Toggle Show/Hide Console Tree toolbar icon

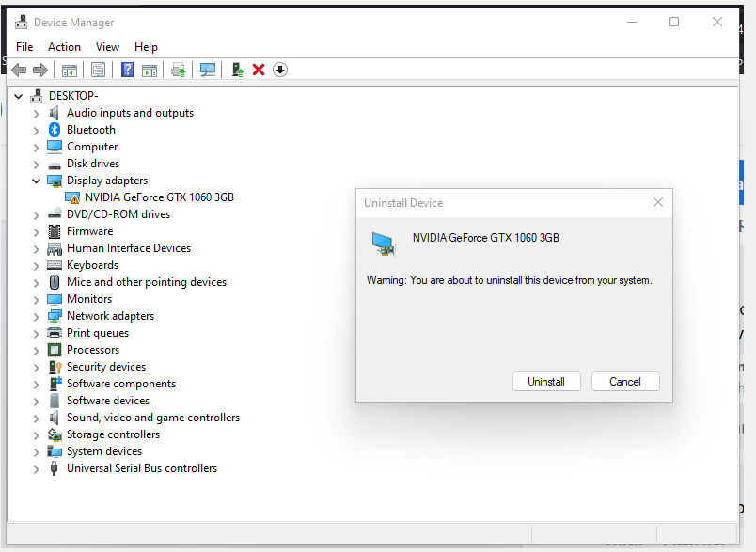pyautogui.click(x=70, y=70)
